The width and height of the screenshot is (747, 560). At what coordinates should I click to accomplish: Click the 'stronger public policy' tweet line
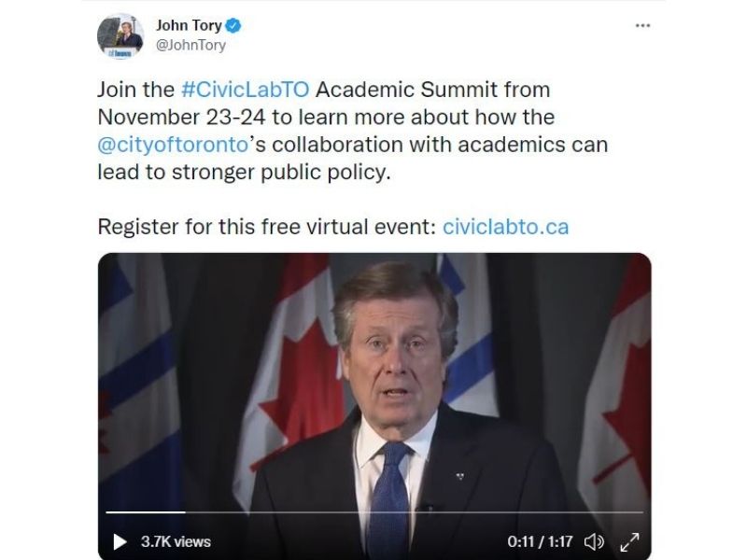pos(281,173)
